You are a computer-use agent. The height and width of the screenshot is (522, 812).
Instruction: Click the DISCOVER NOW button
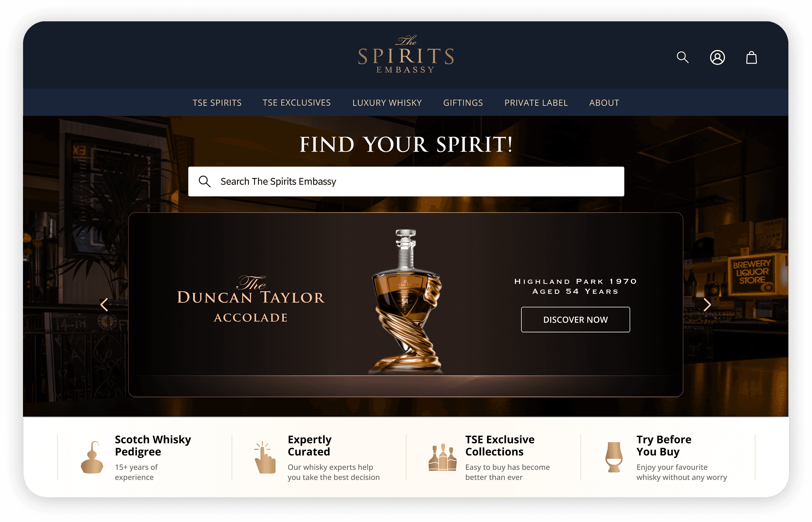tap(575, 320)
